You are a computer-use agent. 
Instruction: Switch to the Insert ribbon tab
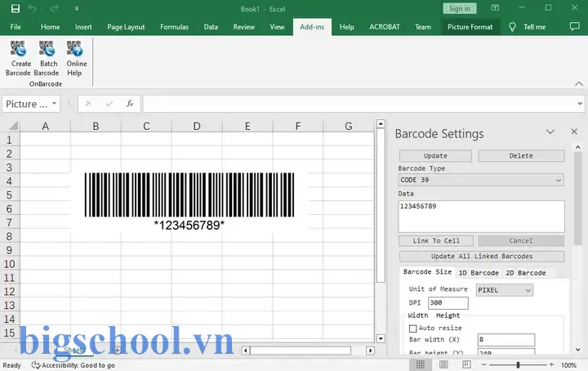tap(83, 27)
